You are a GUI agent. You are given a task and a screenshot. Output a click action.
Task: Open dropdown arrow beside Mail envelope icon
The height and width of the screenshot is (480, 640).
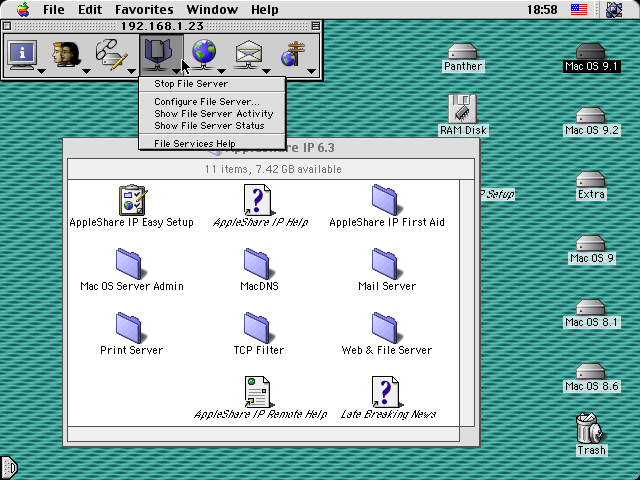click(267, 71)
